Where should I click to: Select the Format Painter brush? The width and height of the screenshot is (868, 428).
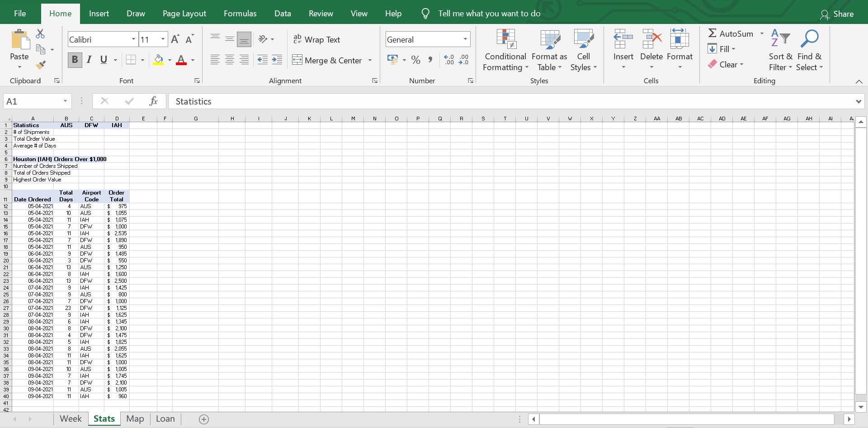pos(41,65)
